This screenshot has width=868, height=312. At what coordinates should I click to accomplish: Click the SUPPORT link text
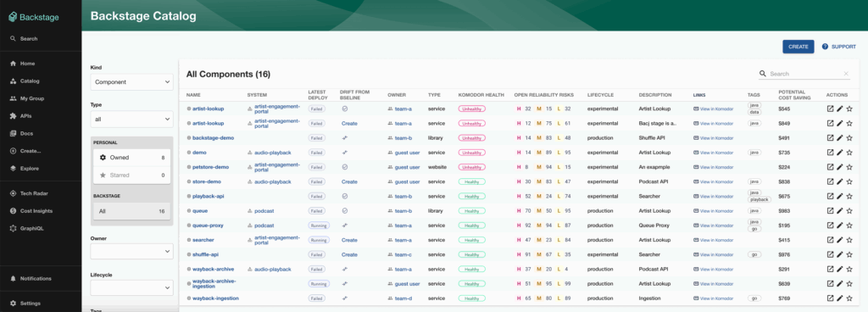(x=843, y=47)
